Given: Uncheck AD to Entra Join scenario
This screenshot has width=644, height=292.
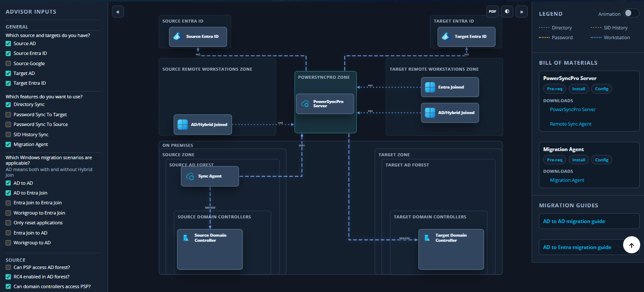Looking at the screenshot, I should tap(8, 193).
